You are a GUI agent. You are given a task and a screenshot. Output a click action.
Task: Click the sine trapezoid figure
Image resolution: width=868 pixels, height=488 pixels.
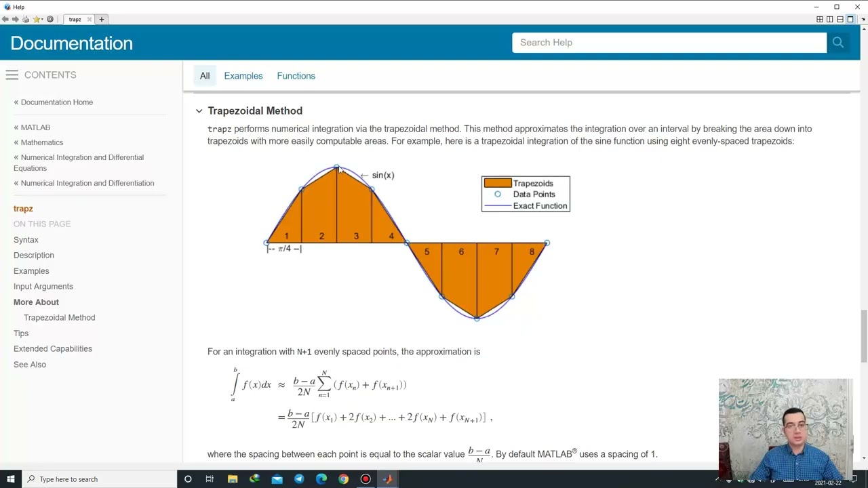pyautogui.click(x=418, y=242)
